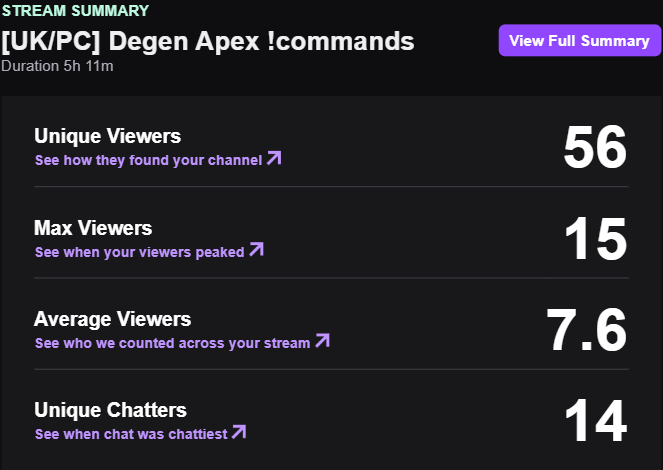Click the Unique Viewers count 56
663x470 pixels.
[x=595, y=147]
